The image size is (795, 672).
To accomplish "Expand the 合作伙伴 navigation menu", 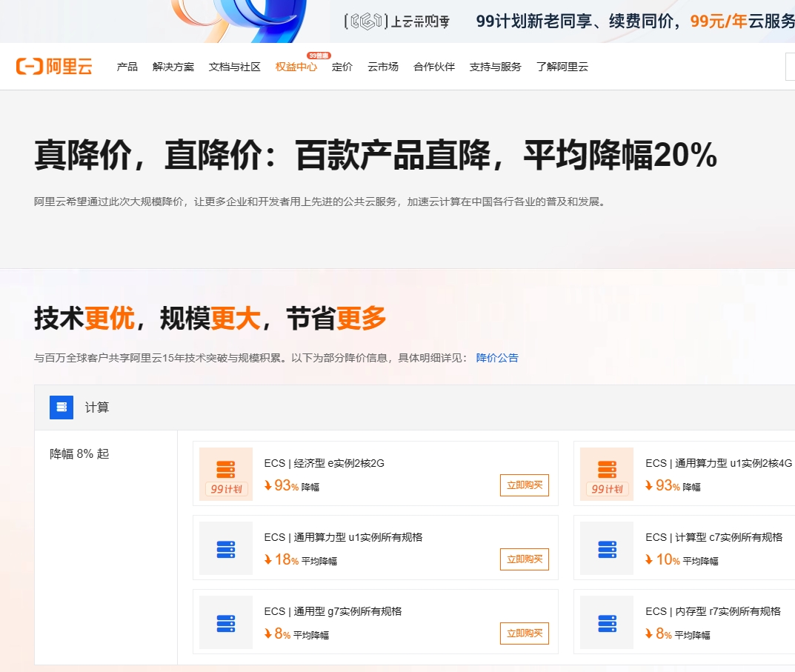I will pyautogui.click(x=434, y=67).
